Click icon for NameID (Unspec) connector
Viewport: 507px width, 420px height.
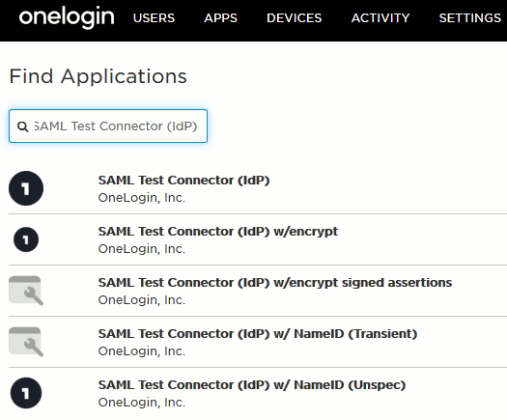26,393
